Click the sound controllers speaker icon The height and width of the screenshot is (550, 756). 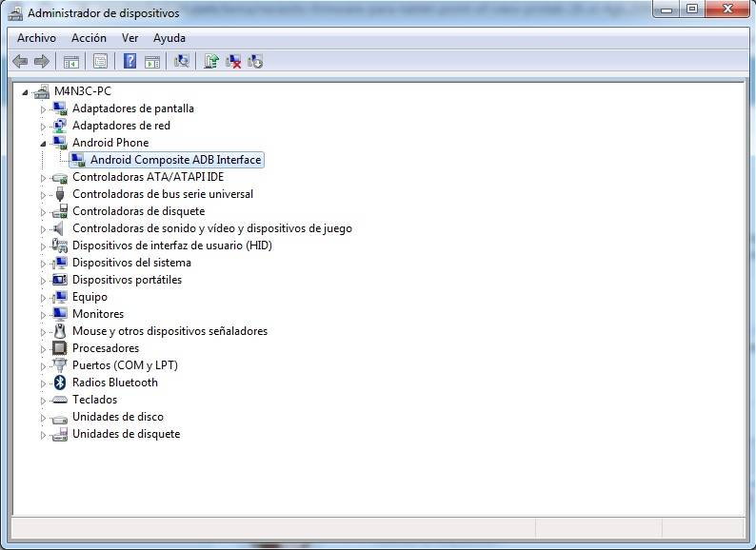59,228
